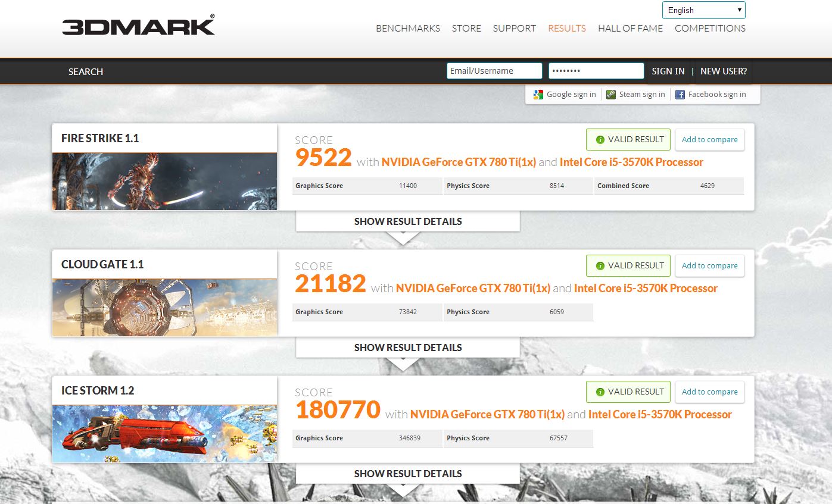The height and width of the screenshot is (504, 832).
Task: Select the Results menu item
Action: click(567, 28)
